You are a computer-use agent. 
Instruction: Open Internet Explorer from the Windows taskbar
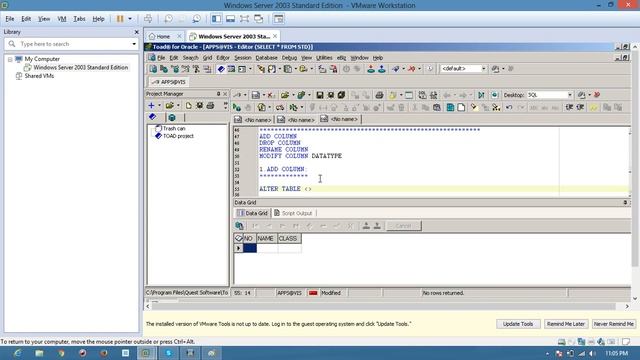pyautogui.click(x=17, y=353)
